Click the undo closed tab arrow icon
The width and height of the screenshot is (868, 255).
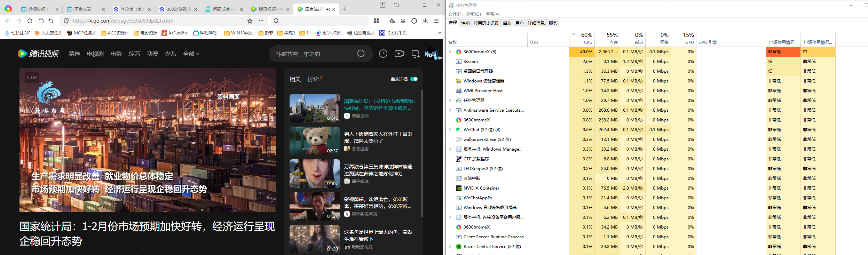[51, 21]
